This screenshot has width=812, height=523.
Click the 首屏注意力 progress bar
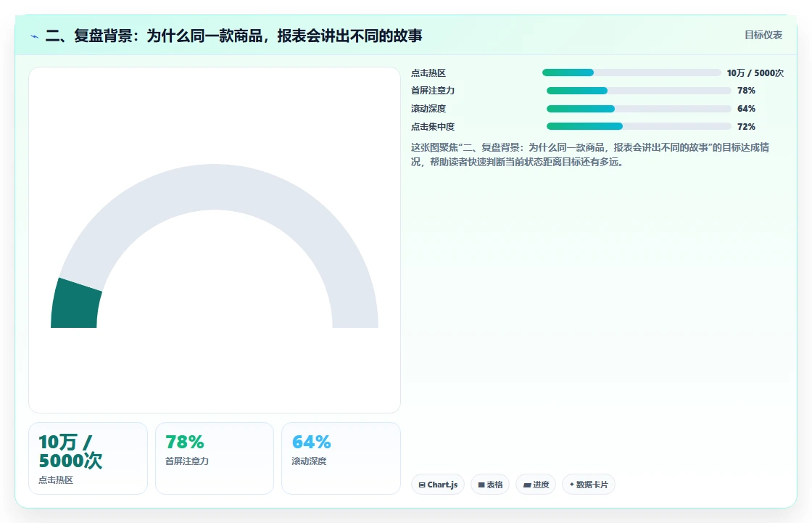click(639, 91)
